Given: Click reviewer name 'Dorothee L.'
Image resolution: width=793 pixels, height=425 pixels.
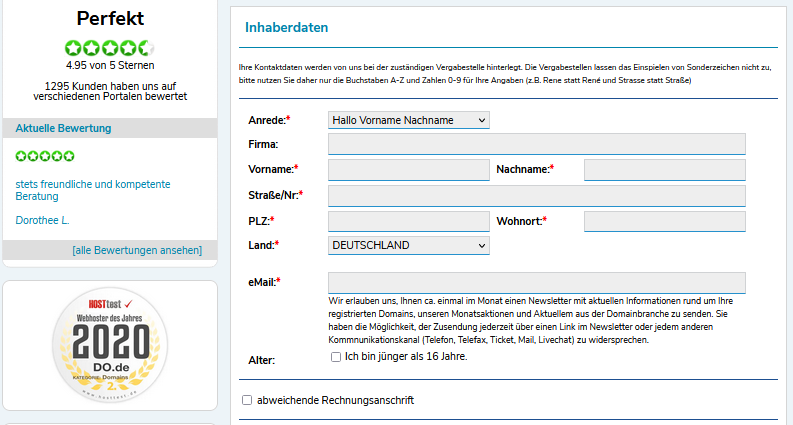Looking at the screenshot, I should click(42, 220).
